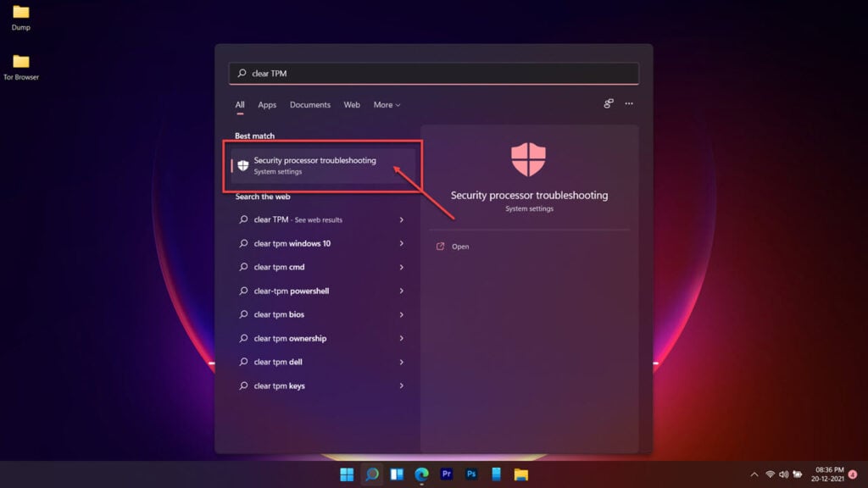This screenshot has height=488, width=868.
Task: Click magnifier icon next to clear tpm cmd
Action: (243, 267)
